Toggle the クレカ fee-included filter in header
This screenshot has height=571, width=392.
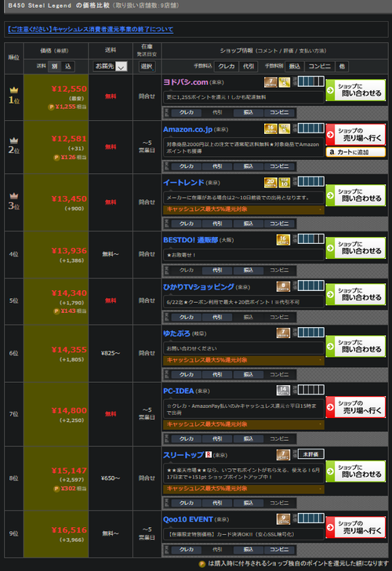point(227,66)
